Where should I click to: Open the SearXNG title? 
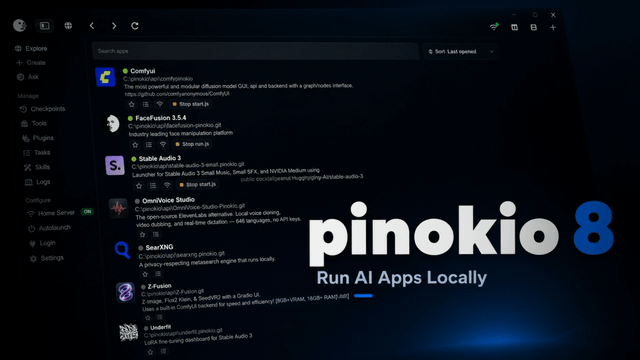[159, 247]
